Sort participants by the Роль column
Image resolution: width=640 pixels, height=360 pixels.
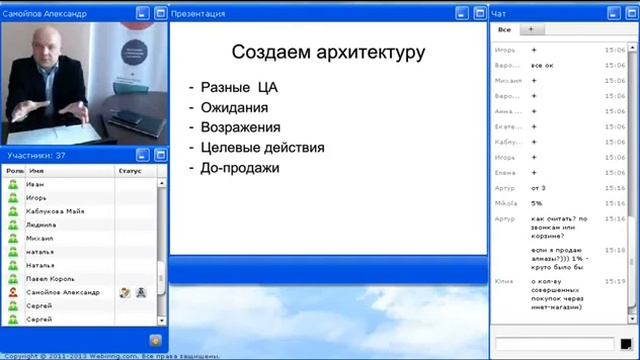click(x=15, y=171)
